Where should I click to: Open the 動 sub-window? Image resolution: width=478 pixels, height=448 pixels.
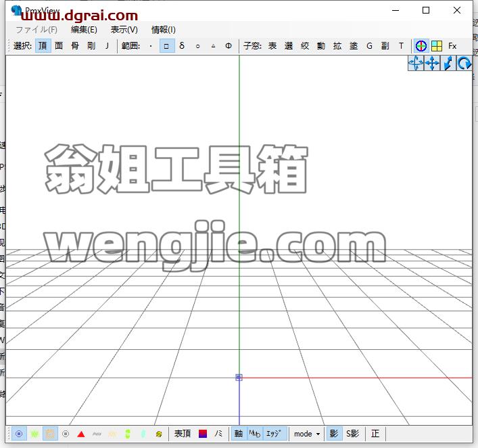[321, 46]
